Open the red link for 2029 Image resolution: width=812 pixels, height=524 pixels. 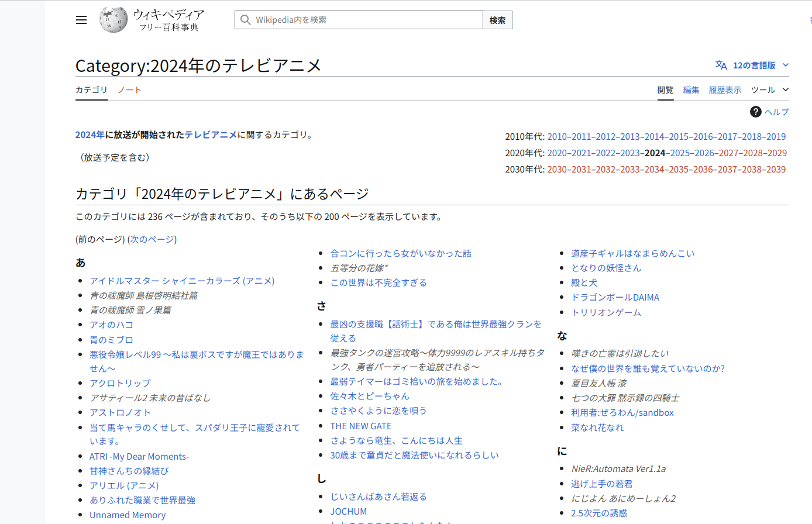[777, 153]
